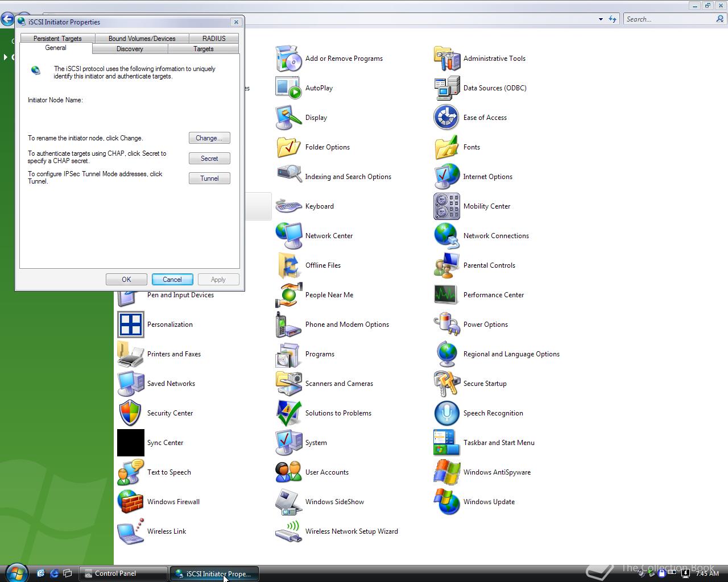This screenshot has width=728, height=582.
Task: Open the Network Connections icon
Action: pyautogui.click(x=447, y=236)
